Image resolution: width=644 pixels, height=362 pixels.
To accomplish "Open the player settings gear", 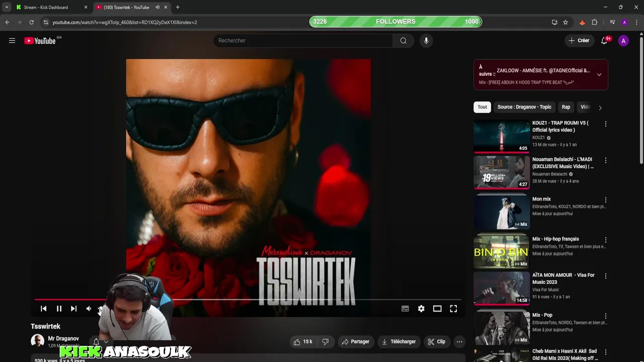I will click(421, 309).
